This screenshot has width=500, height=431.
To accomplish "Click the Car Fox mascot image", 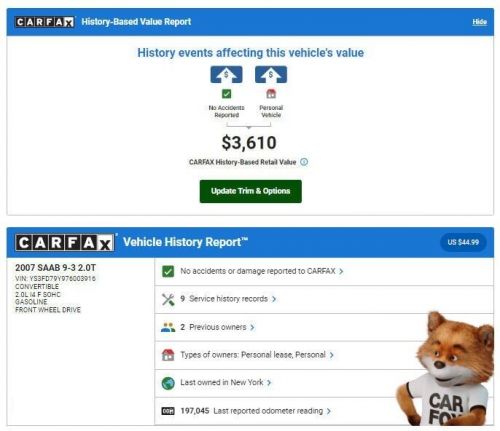I will coord(446,369).
